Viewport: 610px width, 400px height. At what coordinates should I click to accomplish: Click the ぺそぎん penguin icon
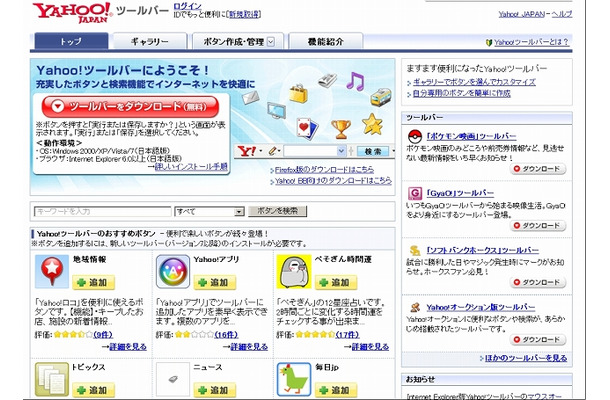pyautogui.click(x=294, y=272)
